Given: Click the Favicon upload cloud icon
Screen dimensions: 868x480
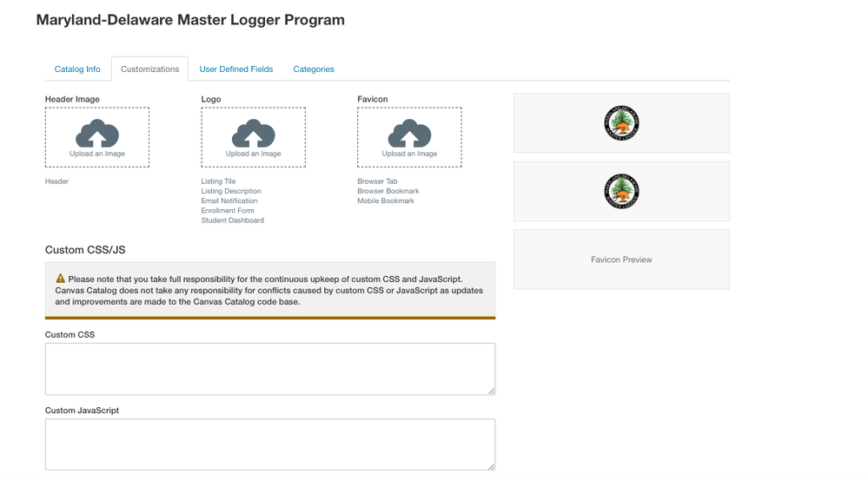Looking at the screenshot, I should point(409,134).
